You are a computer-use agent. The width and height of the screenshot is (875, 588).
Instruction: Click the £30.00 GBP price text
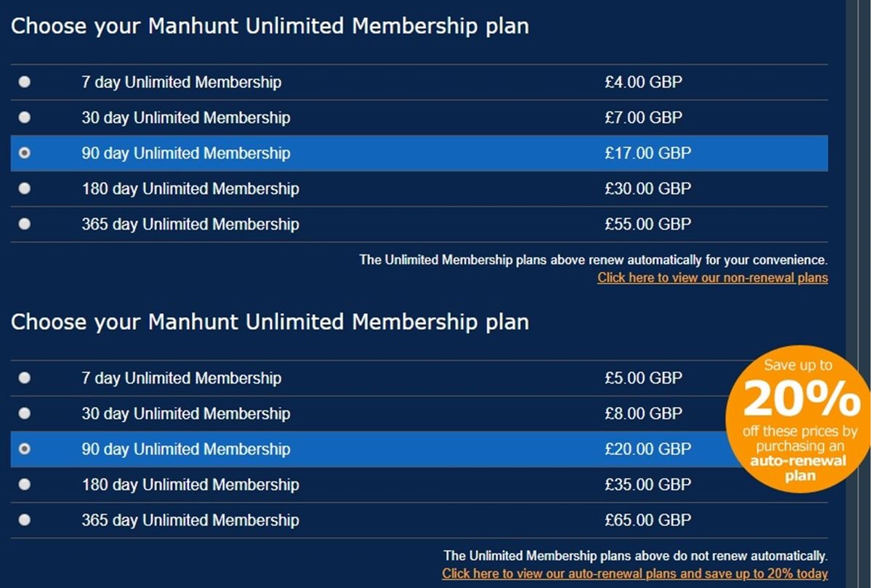tap(647, 188)
